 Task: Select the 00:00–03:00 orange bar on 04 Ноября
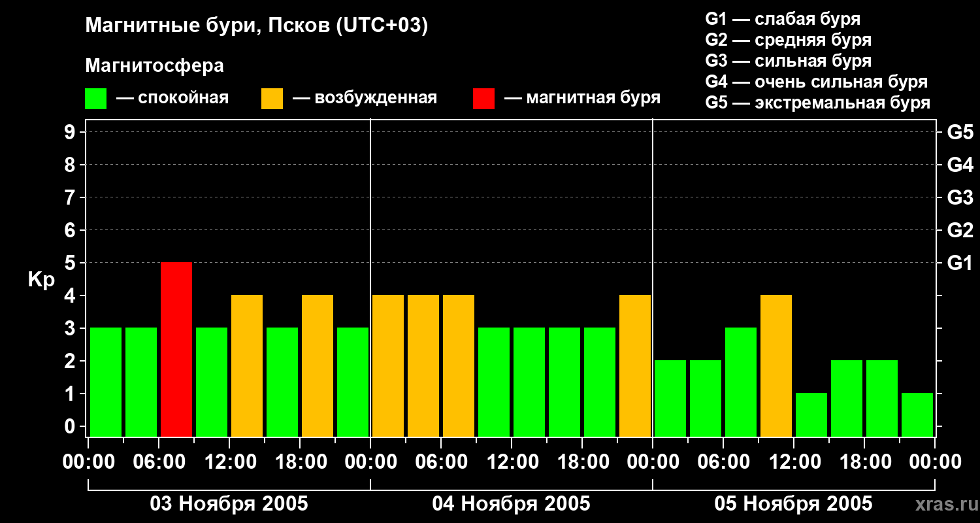pos(388,365)
